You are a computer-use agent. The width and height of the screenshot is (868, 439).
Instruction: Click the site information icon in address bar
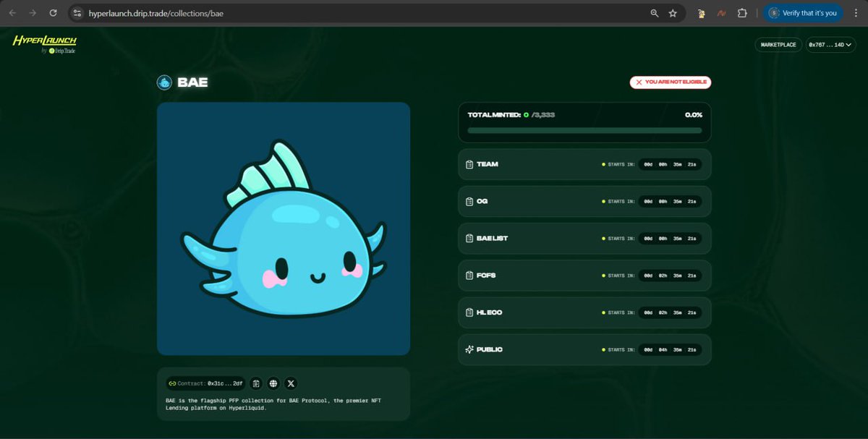coord(78,13)
